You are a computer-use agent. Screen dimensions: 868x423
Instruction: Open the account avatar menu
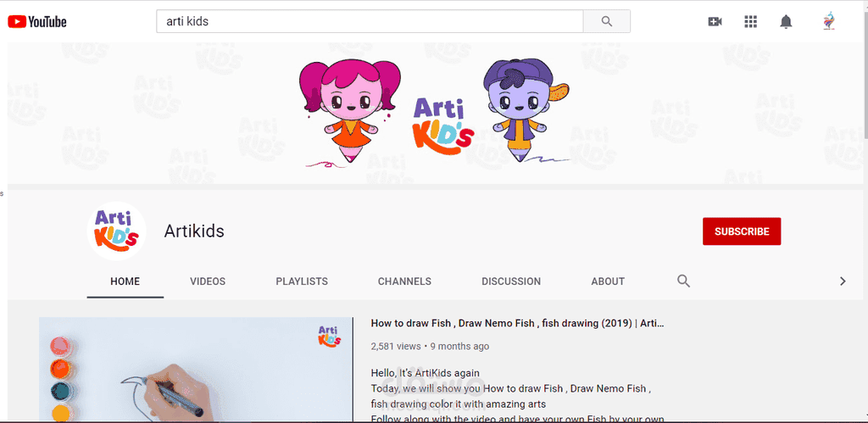(829, 21)
